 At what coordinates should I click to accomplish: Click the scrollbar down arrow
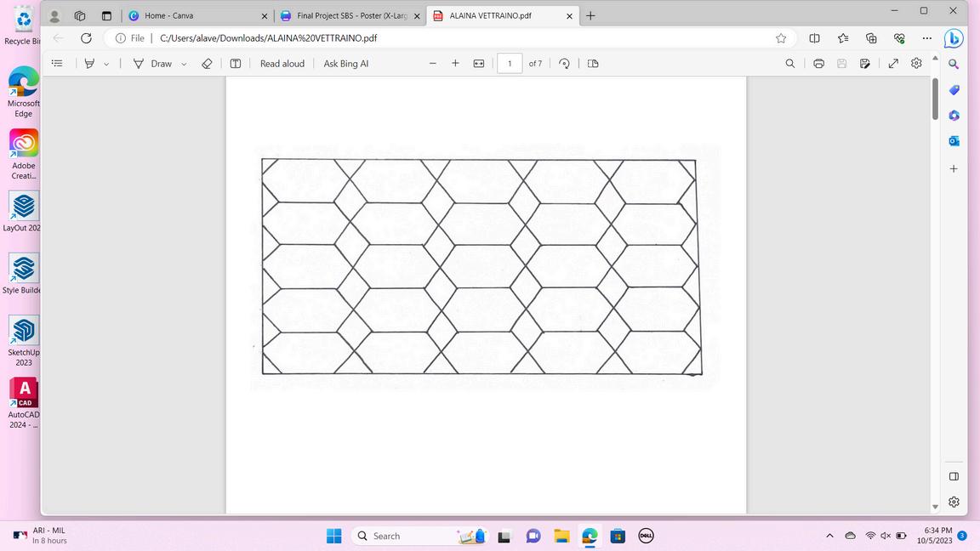point(935,508)
